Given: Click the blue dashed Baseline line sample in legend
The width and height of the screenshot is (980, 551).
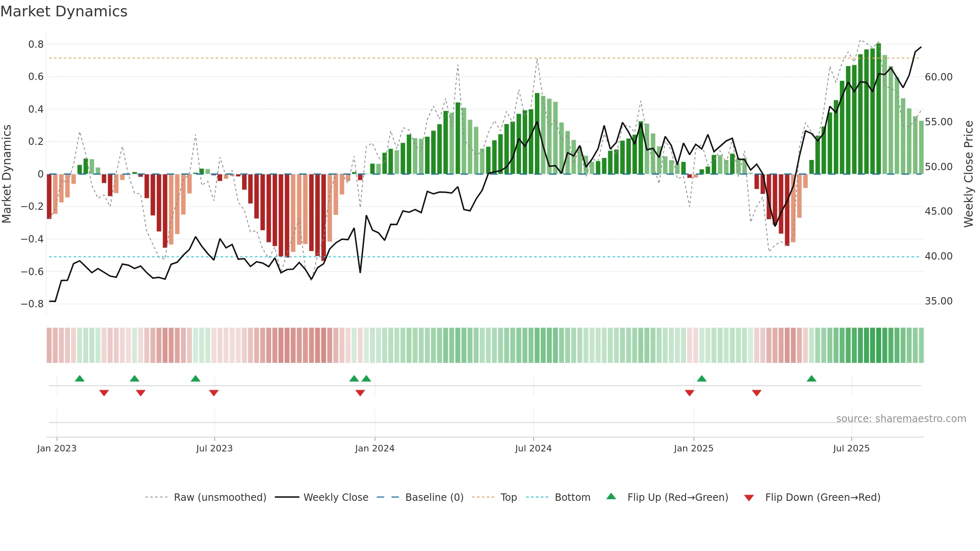Looking at the screenshot, I should click(388, 497).
